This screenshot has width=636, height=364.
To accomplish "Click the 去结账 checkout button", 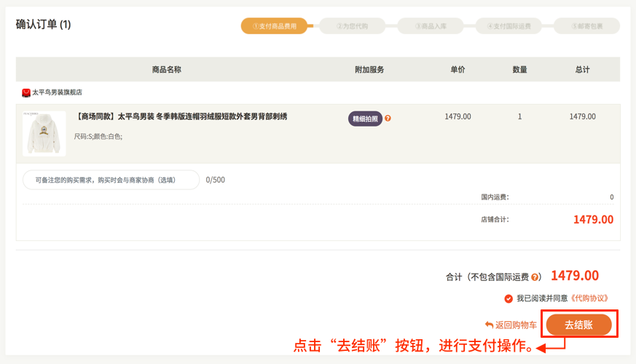I will (578, 325).
